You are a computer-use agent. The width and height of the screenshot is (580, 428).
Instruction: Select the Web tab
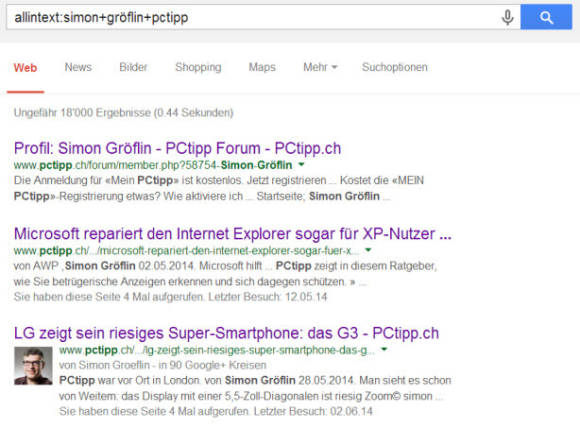tap(25, 68)
